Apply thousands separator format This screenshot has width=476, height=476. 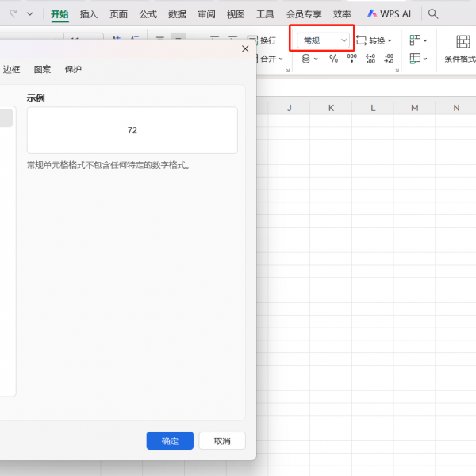click(351, 59)
